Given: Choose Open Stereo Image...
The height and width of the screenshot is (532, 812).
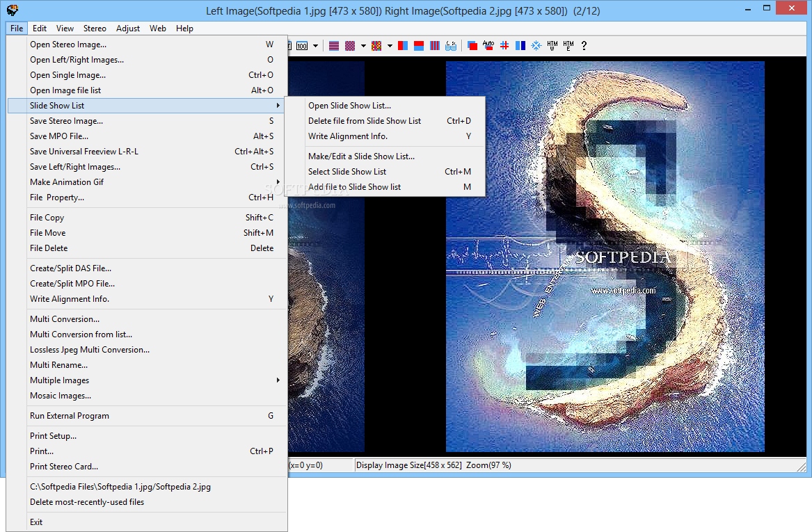Looking at the screenshot, I should pyautogui.click(x=147, y=45).
